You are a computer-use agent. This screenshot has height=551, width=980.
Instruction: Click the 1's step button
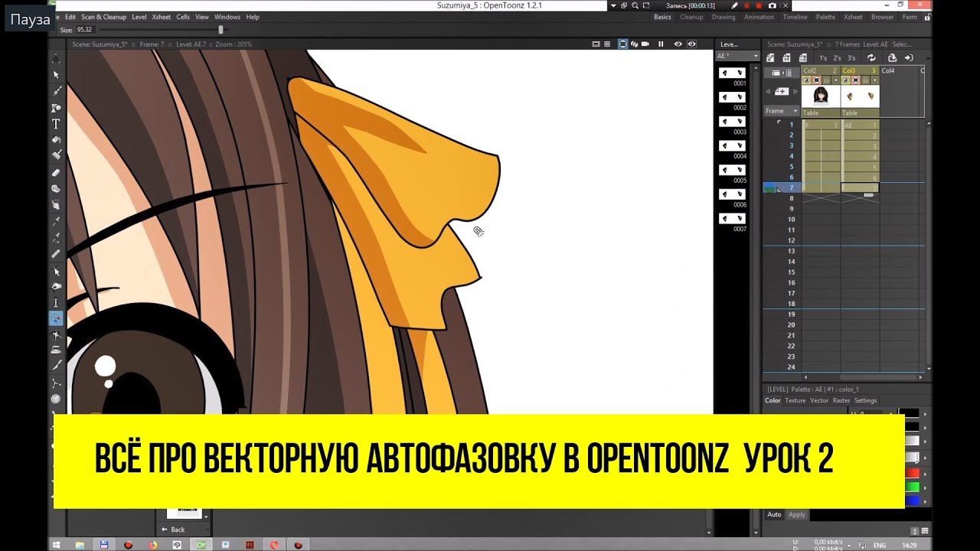823,57
